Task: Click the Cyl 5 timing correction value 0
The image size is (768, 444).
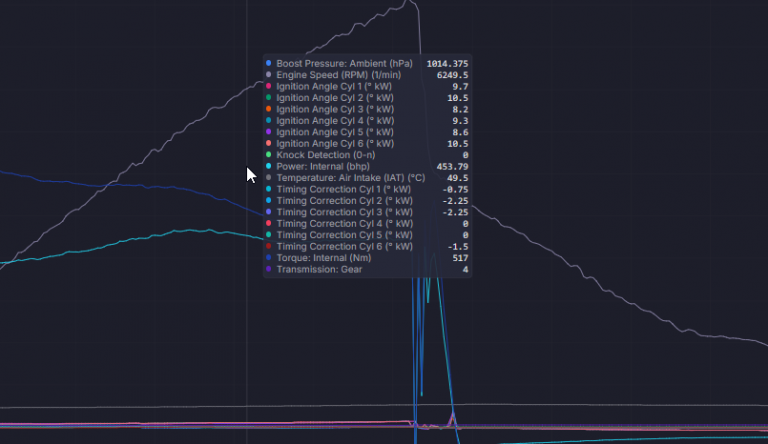Action: pos(466,235)
